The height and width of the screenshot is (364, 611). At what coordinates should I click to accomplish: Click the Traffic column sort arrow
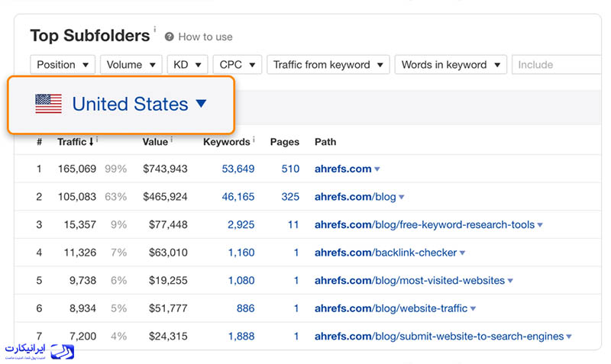tap(92, 142)
